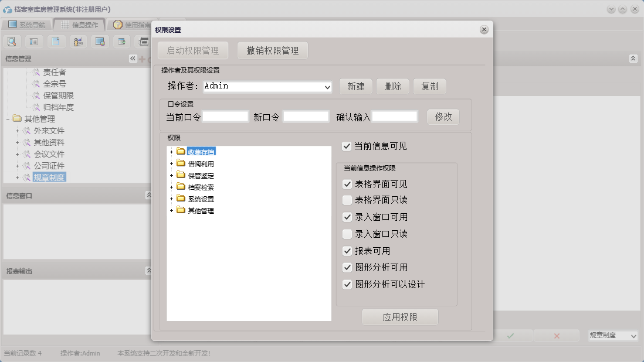644x362 pixels.
Task: Click the 当前口令 input field
Action: 225,117
